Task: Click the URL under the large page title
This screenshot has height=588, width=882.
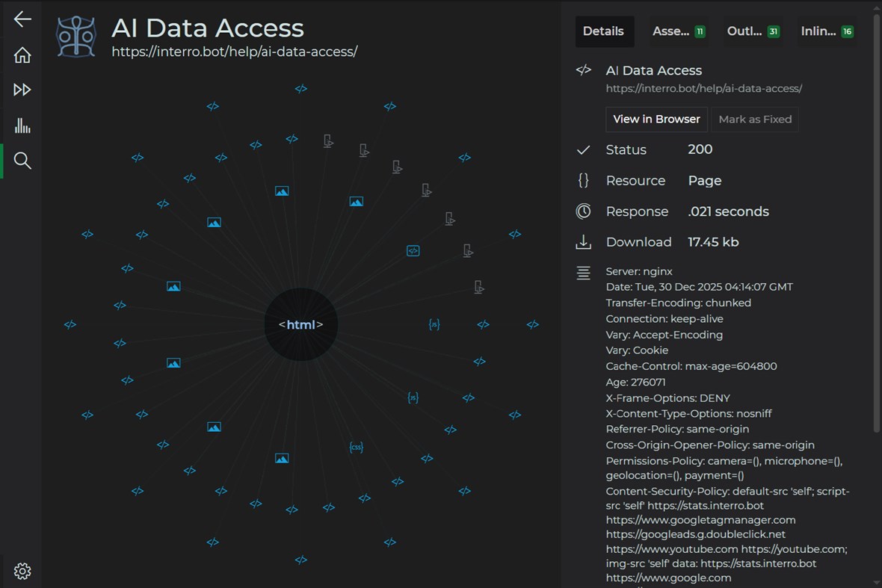Action: [235, 52]
